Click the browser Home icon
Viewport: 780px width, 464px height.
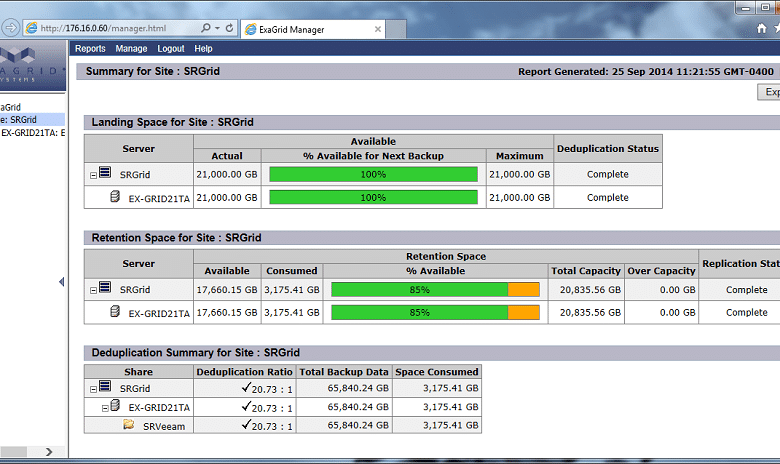tap(762, 28)
